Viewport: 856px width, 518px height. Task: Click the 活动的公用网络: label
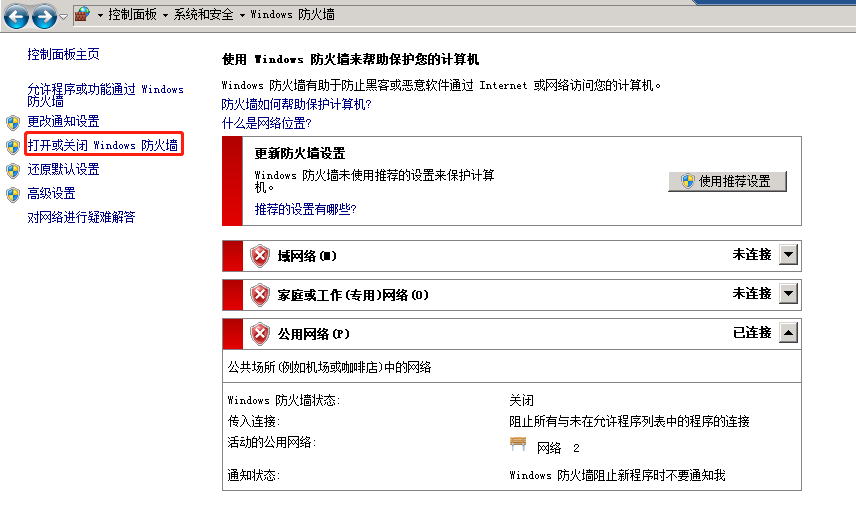(272, 442)
